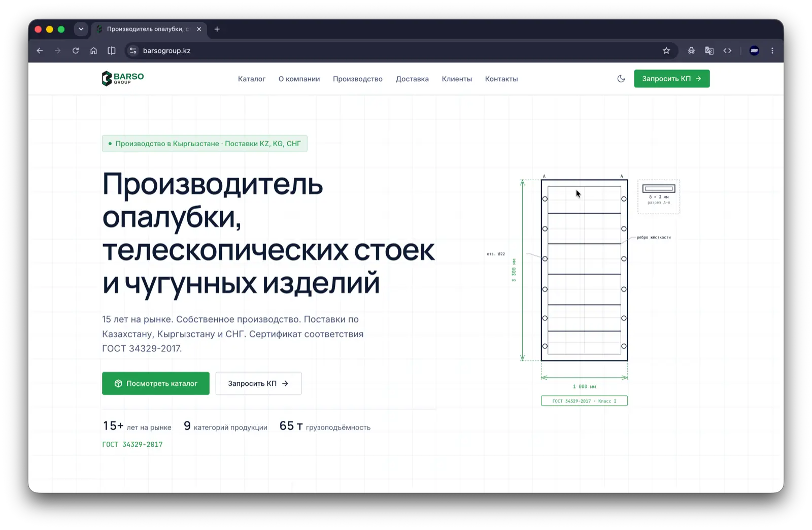Toggle the browser sidebar panel icon
This screenshot has height=530, width=812.
[x=112, y=51]
